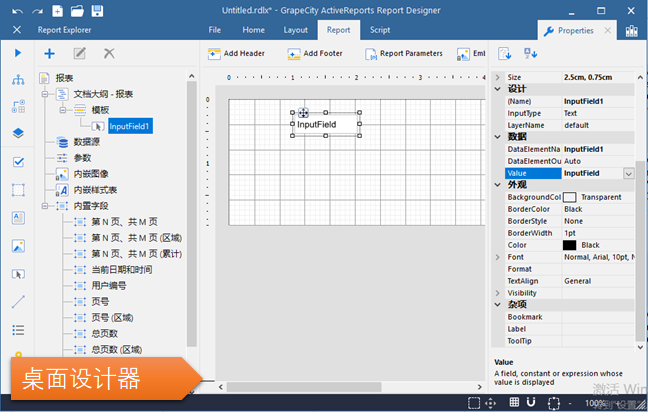Screen dimensions: 648x416
Task: Select 内嵌图像 node in tree
Action: coord(91,174)
